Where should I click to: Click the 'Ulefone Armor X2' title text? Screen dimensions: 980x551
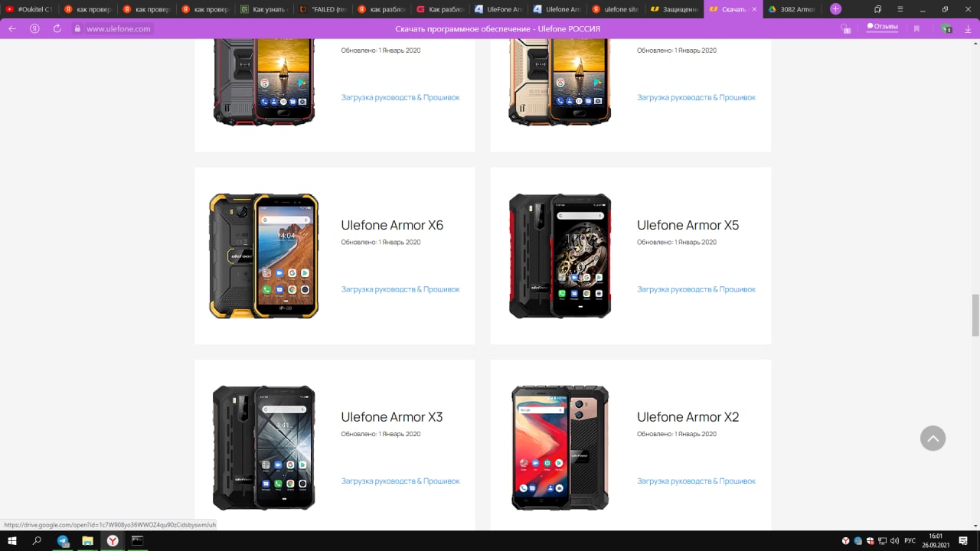tap(688, 417)
